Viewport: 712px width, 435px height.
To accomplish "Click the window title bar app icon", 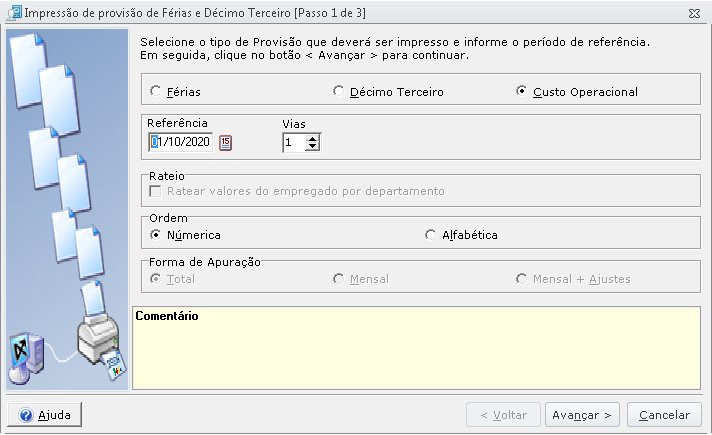I will click(14, 12).
